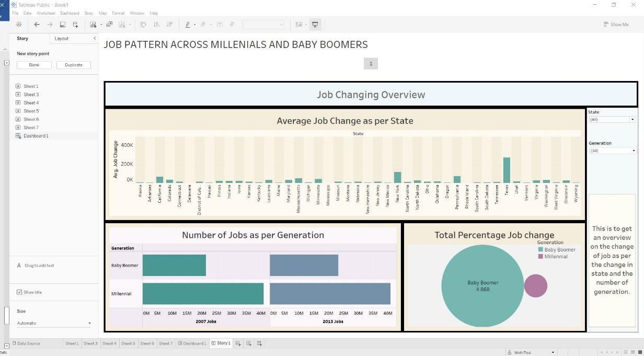
Task: Open the State (All) filter dropdown
Action: [633, 119]
